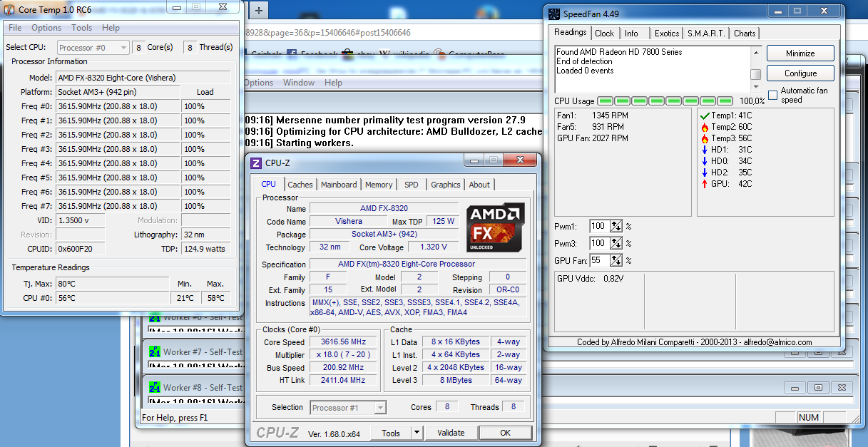Viewport: 868px width, 447px height.
Task: Click the GPU Fan spinner arrows
Action: click(616, 260)
